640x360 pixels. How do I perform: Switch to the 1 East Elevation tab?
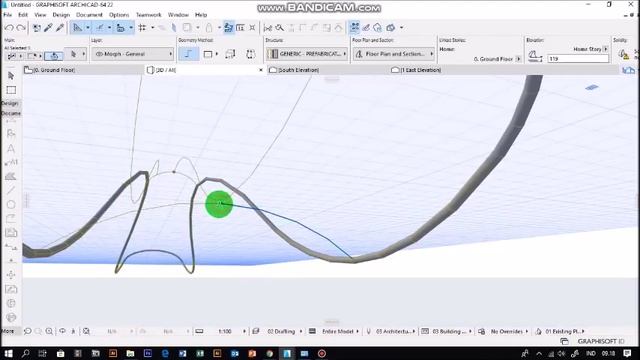[x=450, y=70]
